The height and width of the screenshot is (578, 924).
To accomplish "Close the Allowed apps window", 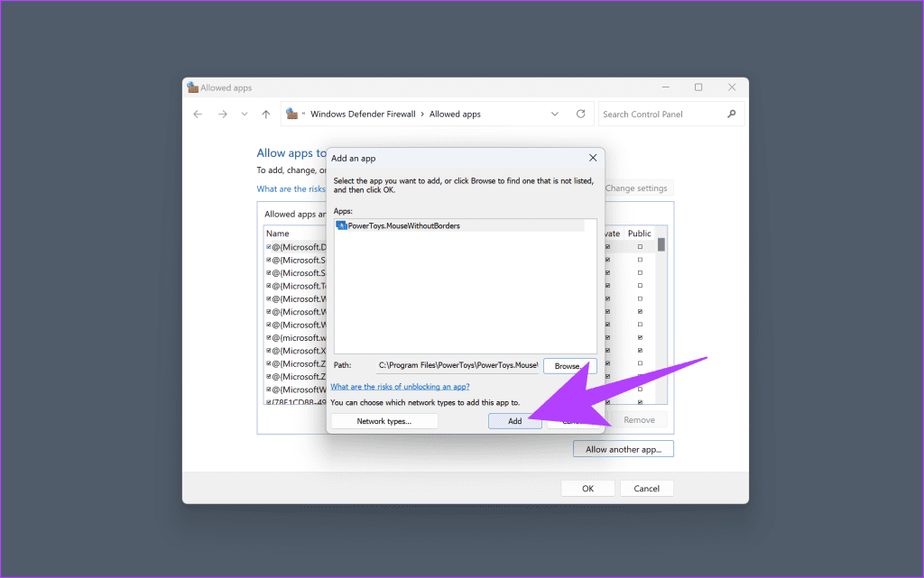I will tap(732, 87).
